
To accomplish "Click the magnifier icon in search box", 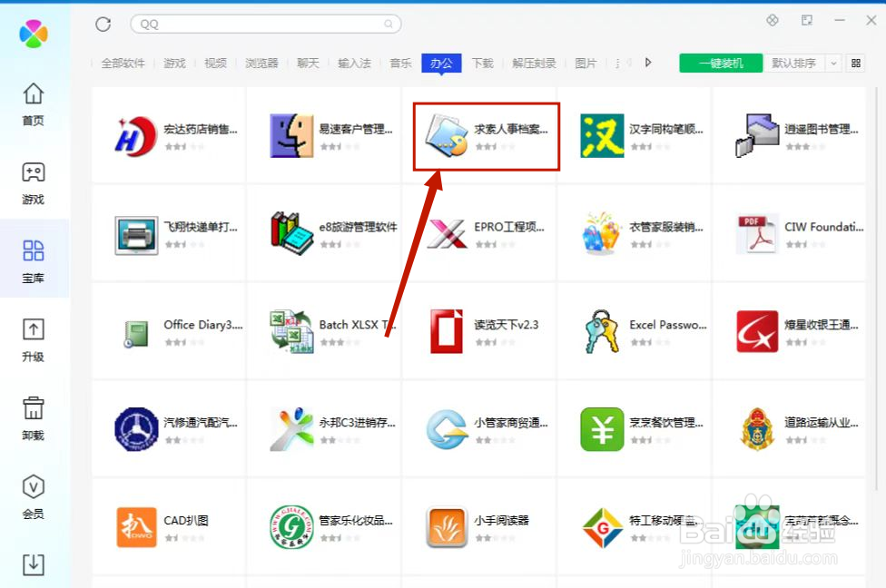I will [389, 24].
